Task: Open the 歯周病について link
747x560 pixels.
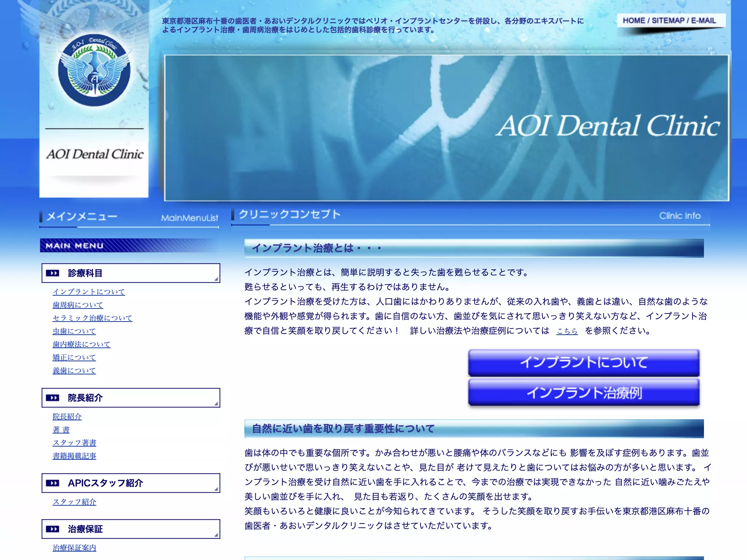Action: point(78,305)
